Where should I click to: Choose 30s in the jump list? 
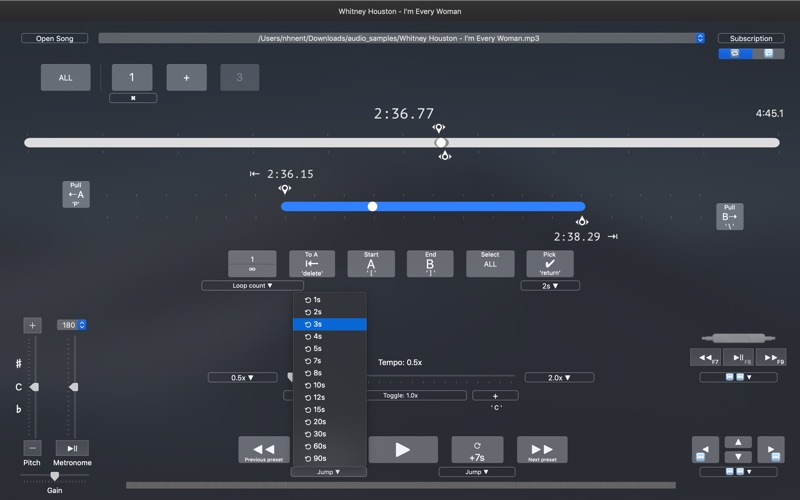[318, 434]
